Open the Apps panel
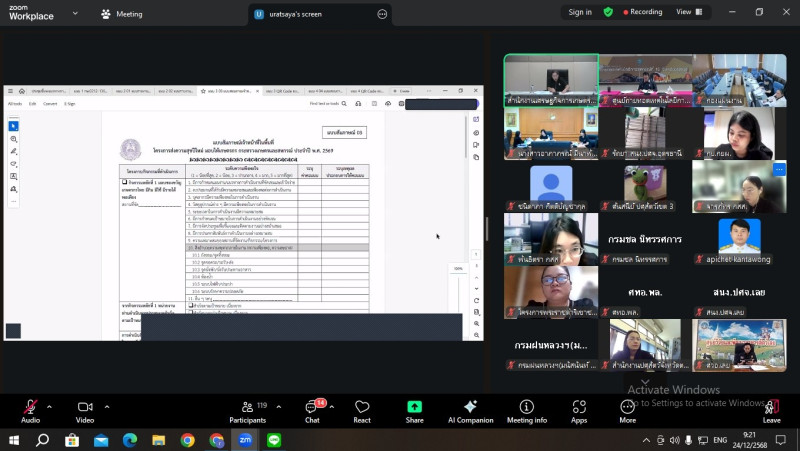The width and height of the screenshot is (800, 451). point(579,410)
